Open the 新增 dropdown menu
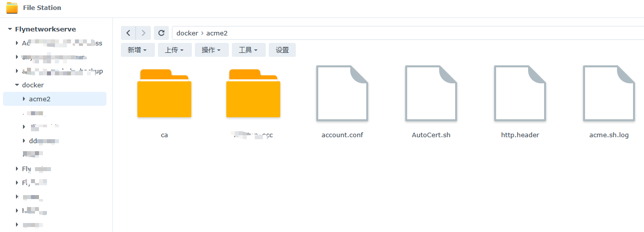The height and width of the screenshot is (232, 644). pyautogui.click(x=137, y=50)
